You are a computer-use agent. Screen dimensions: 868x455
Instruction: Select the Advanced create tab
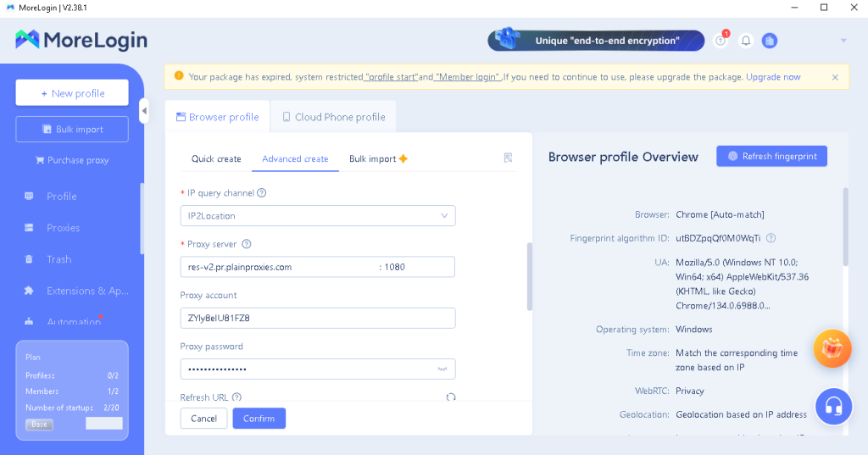[x=295, y=158]
